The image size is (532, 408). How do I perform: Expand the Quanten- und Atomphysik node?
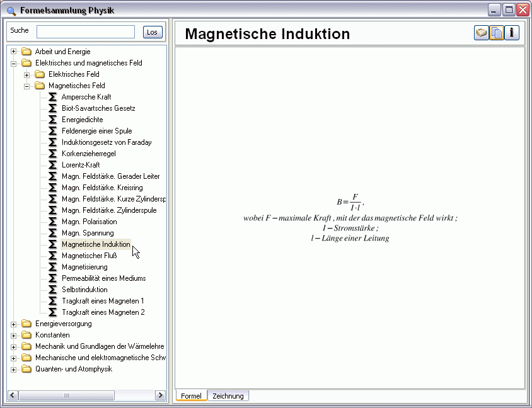coord(14,369)
